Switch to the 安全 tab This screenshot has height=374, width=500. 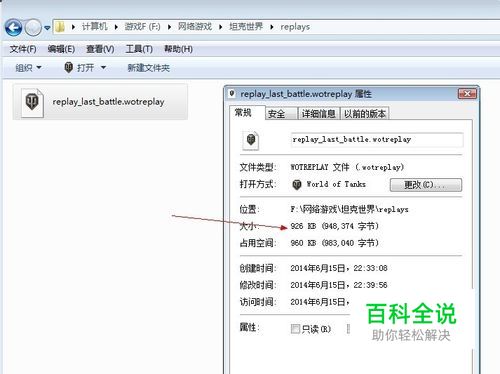pos(281,114)
